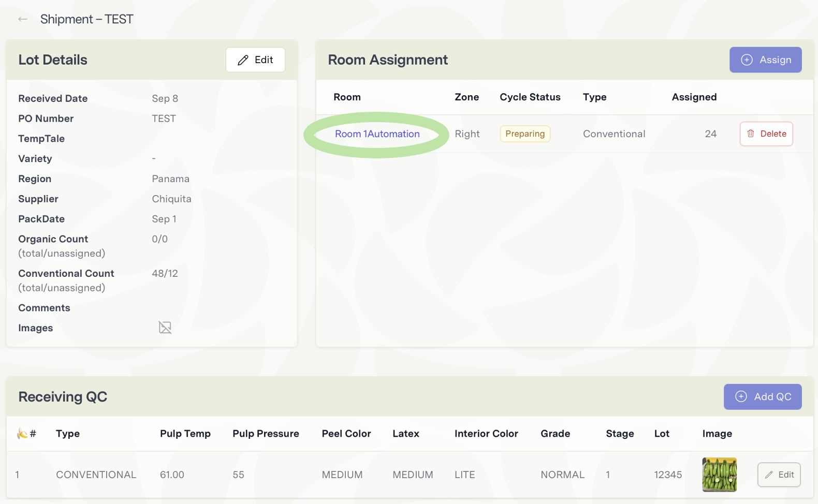Image resolution: width=818 pixels, height=504 pixels.
Task: Click the Zone column header
Action: (466, 97)
